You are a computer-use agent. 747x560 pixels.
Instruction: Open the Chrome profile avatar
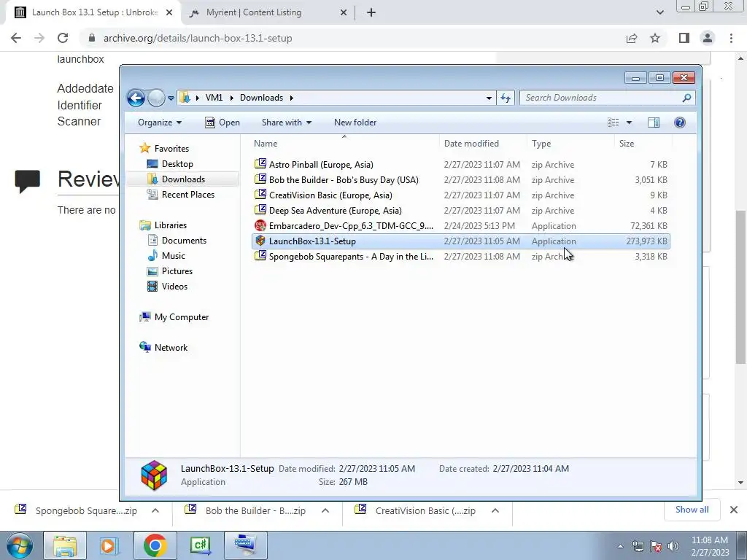pyautogui.click(x=708, y=38)
